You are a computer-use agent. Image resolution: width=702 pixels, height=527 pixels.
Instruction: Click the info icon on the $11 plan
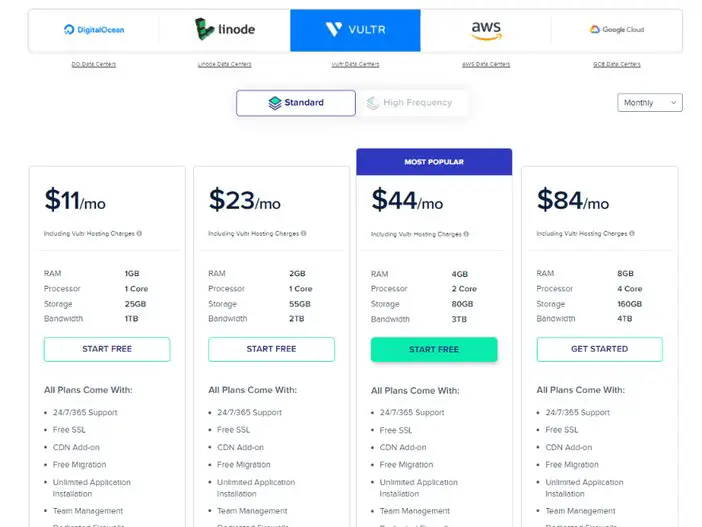click(x=139, y=233)
